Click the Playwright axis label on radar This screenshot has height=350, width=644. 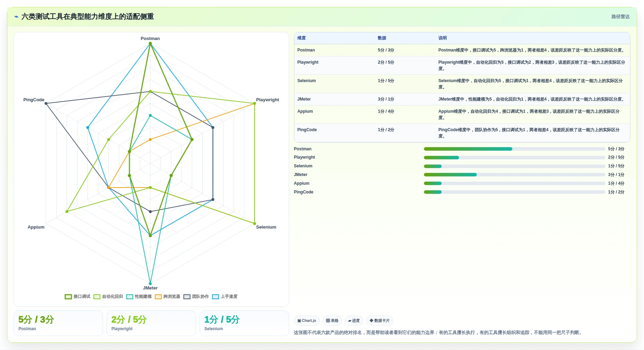(267, 100)
